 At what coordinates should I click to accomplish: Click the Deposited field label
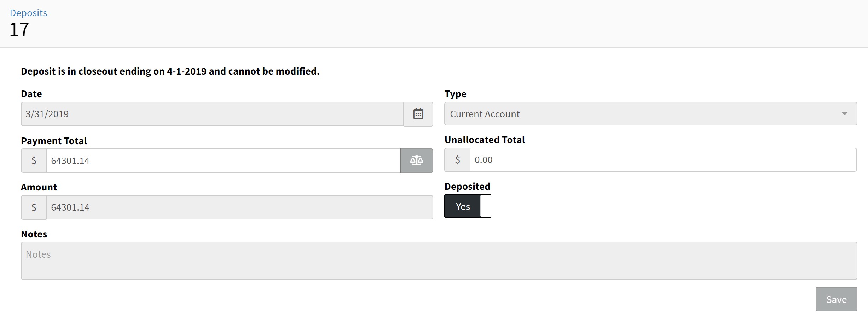tap(467, 186)
